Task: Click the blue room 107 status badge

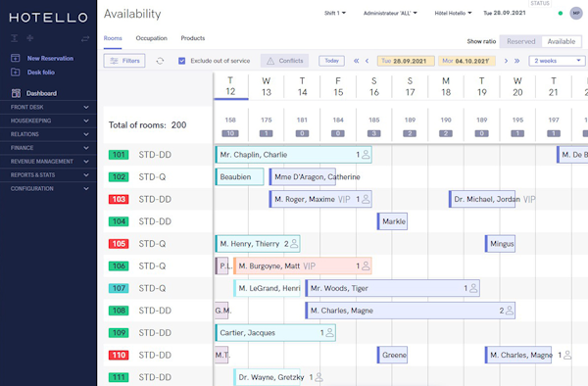Action: 119,288
